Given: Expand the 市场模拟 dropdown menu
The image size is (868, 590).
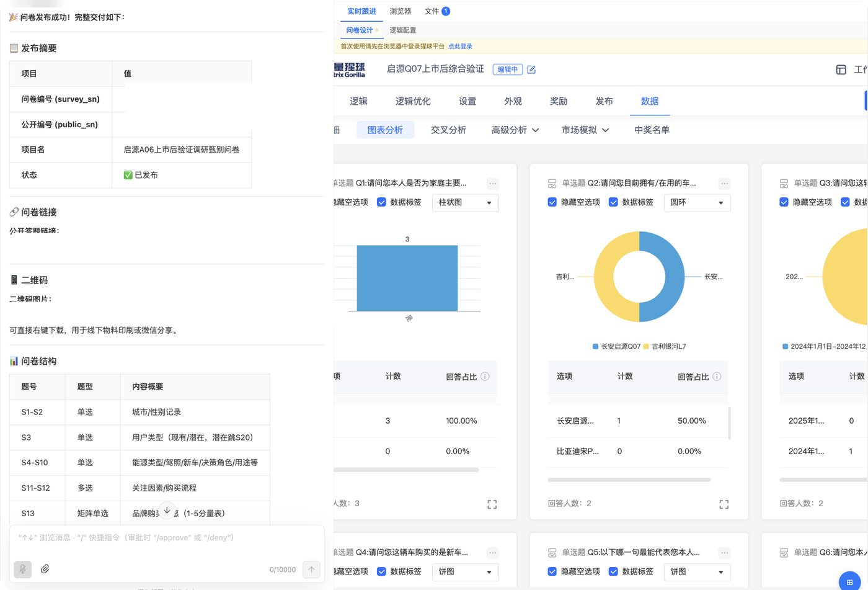Looking at the screenshot, I should (585, 130).
